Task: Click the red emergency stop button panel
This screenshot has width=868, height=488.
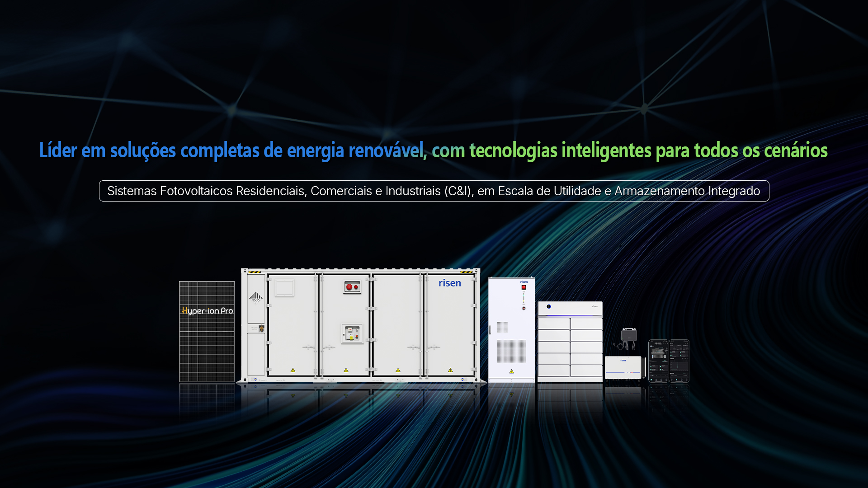Action: tap(352, 287)
